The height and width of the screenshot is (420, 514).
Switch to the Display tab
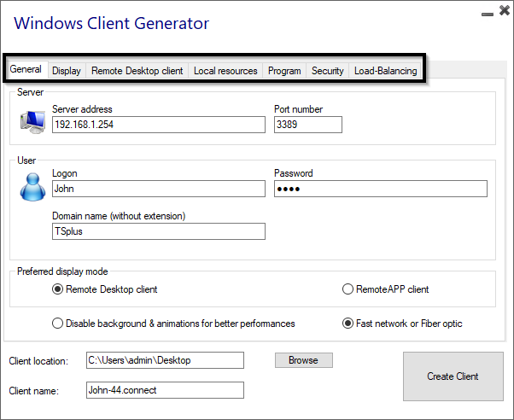click(67, 71)
